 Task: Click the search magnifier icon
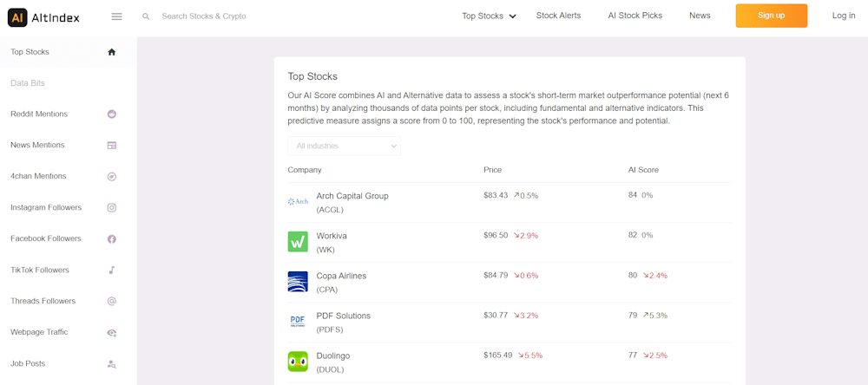click(x=146, y=16)
